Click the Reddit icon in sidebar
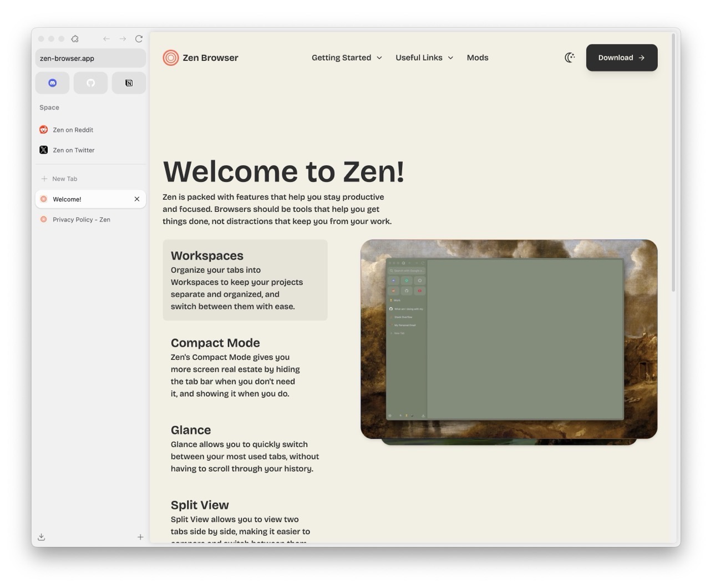The image size is (710, 588). (44, 130)
